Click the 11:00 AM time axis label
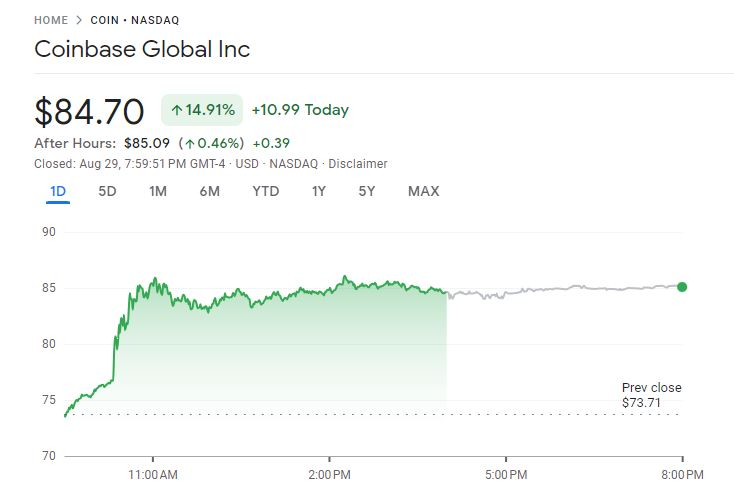Screen dimensions: 734x488 pos(153,473)
